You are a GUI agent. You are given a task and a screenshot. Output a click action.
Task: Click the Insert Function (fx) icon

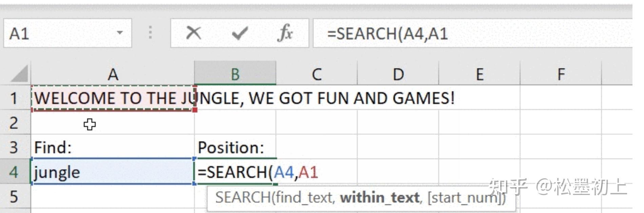click(285, 33)
